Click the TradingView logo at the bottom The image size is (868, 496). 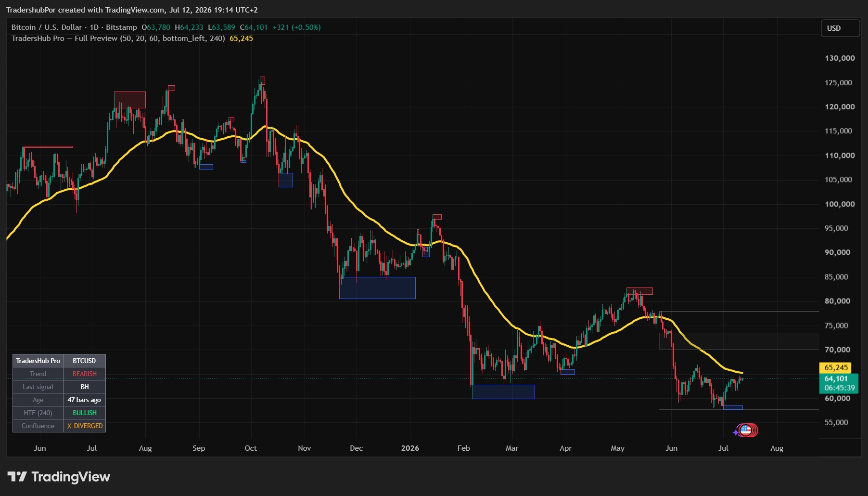(59, 477)
